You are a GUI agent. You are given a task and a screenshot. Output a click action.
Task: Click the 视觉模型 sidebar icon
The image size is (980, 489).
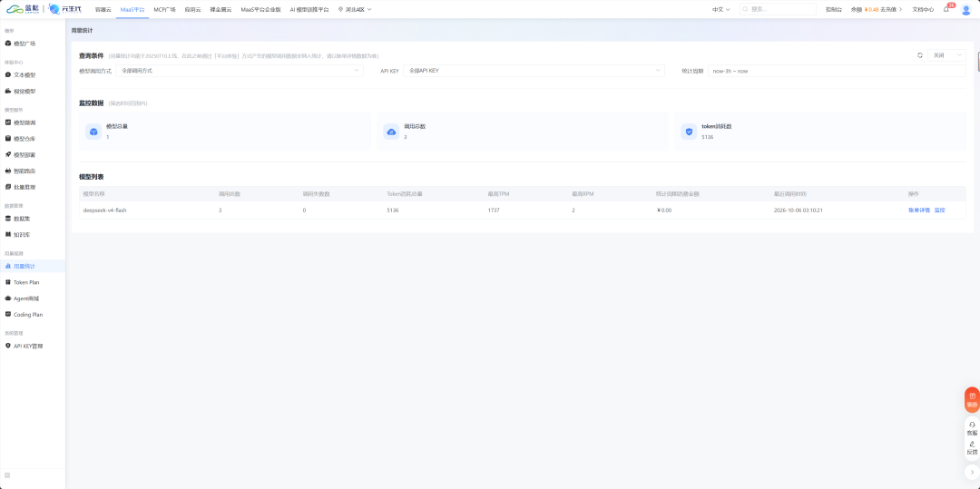click(7, 91)
